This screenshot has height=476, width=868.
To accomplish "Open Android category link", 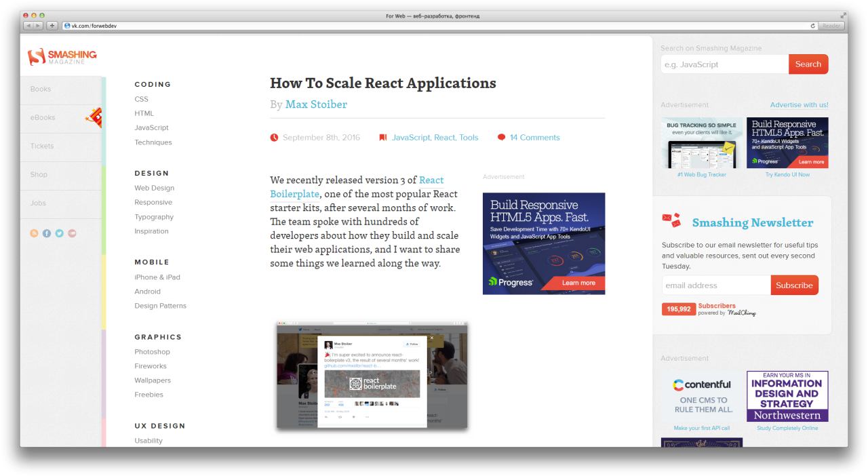I will (148, 292).
